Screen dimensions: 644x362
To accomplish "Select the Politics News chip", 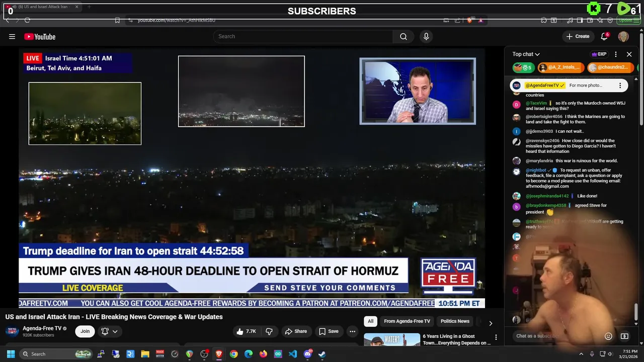I will point(455,321).
